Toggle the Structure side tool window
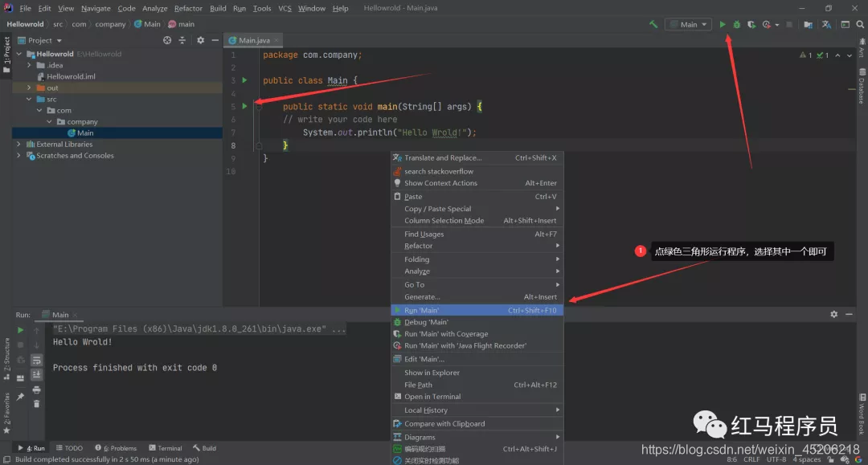 tap(6, 358)
